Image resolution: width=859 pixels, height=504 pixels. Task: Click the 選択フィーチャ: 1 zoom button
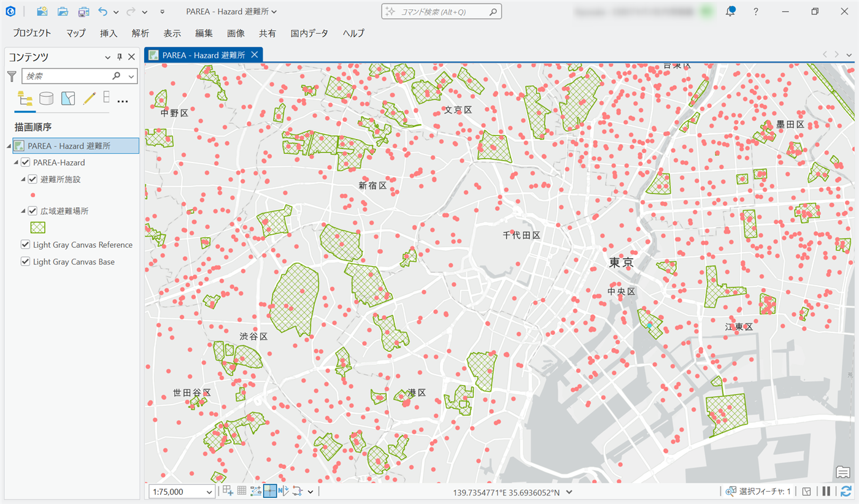(731, 491)
